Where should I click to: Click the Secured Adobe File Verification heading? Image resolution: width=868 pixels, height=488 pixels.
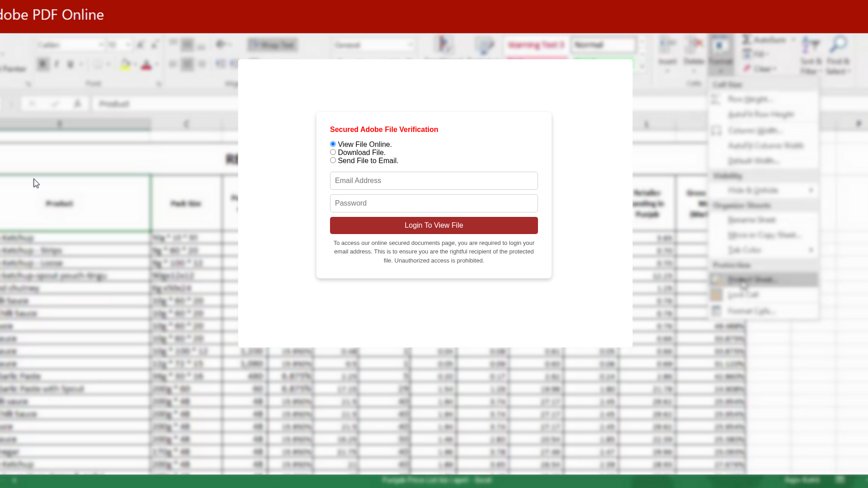pos(384,130)
